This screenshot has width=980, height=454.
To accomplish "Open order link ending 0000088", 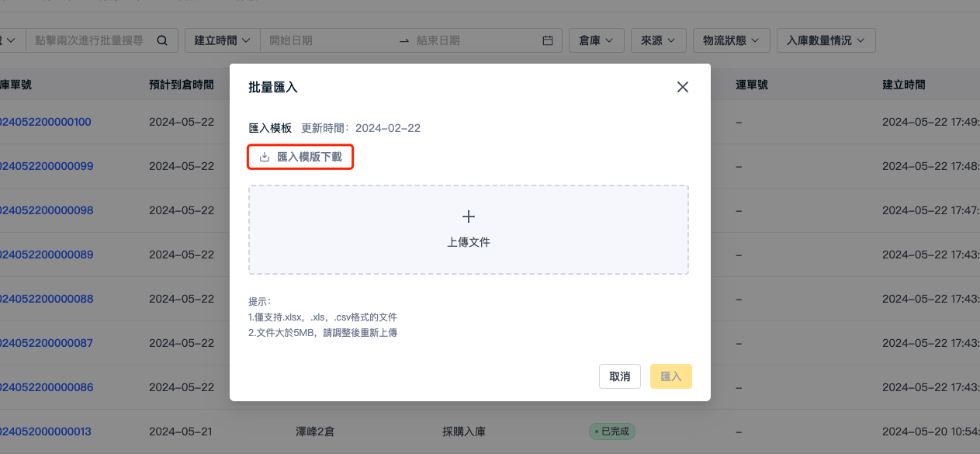I will point(47,299).
